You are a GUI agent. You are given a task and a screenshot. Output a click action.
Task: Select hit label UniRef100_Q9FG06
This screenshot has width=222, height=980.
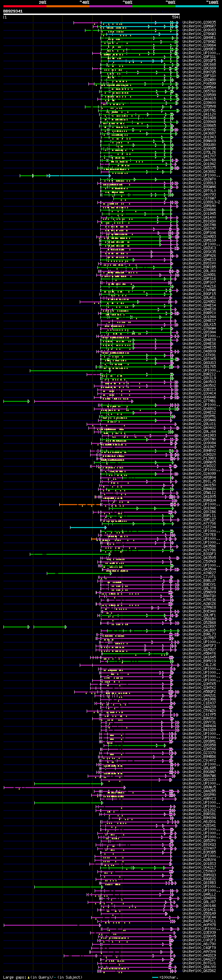199,233
